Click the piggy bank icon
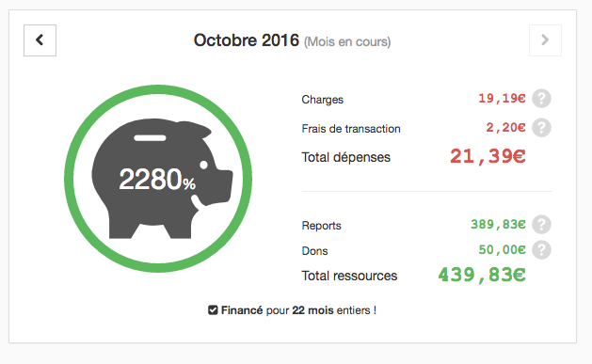The image size is (592, 364). [162, 179]
